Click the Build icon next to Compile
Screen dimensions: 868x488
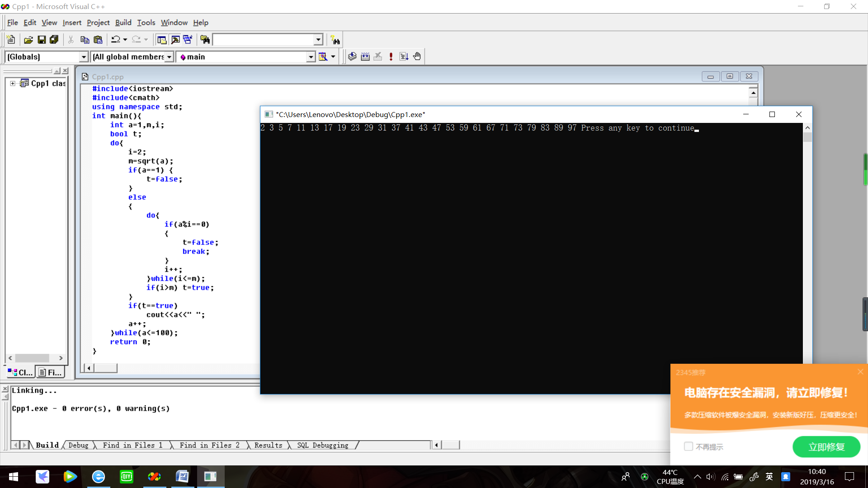point(365,56)
